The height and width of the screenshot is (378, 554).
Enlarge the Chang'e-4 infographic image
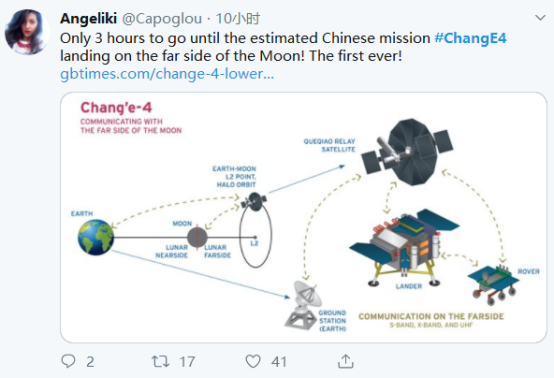point(303,217)
